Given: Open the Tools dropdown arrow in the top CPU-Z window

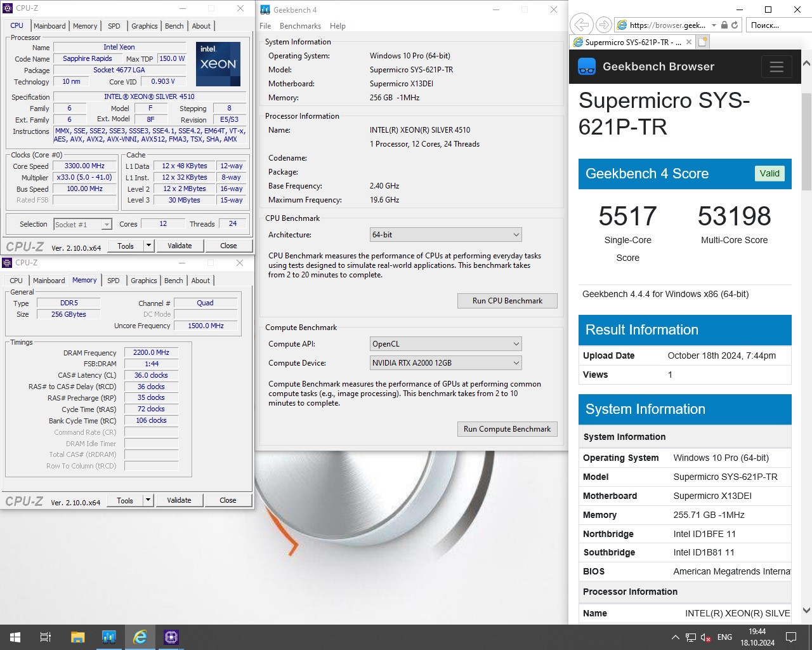Looking at the screenshot, I should pyautogui.click(x=148, y=246).
